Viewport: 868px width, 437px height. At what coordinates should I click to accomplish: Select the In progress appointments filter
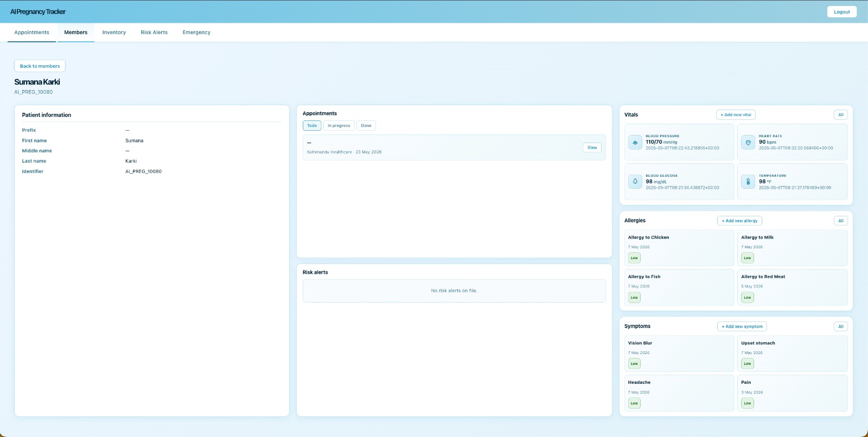pos(339,126)
